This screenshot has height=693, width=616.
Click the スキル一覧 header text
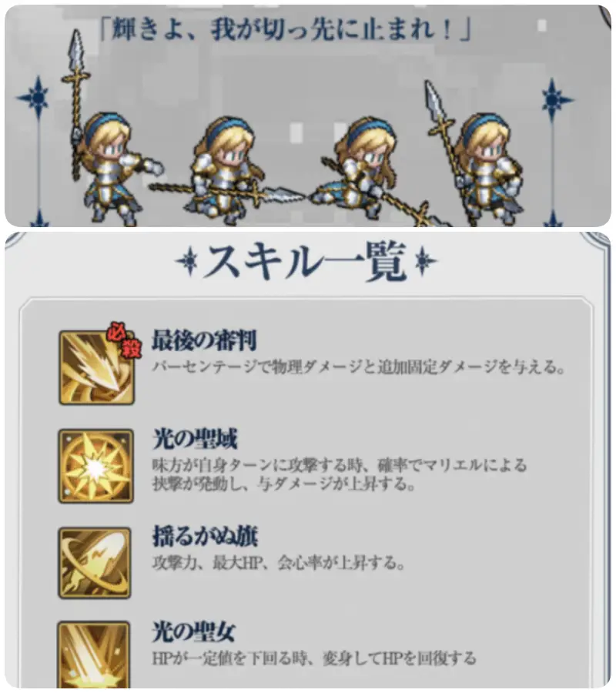pos(306,262)
